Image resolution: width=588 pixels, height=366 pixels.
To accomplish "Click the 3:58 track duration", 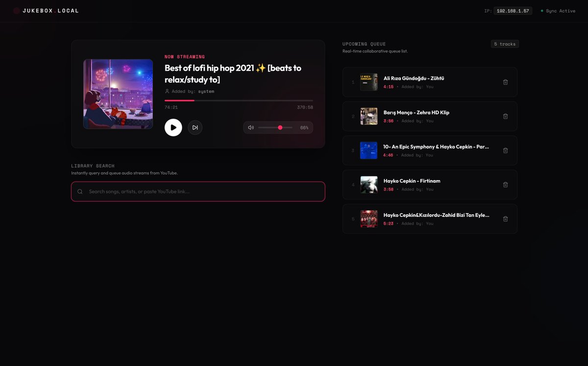I will 389,189.
